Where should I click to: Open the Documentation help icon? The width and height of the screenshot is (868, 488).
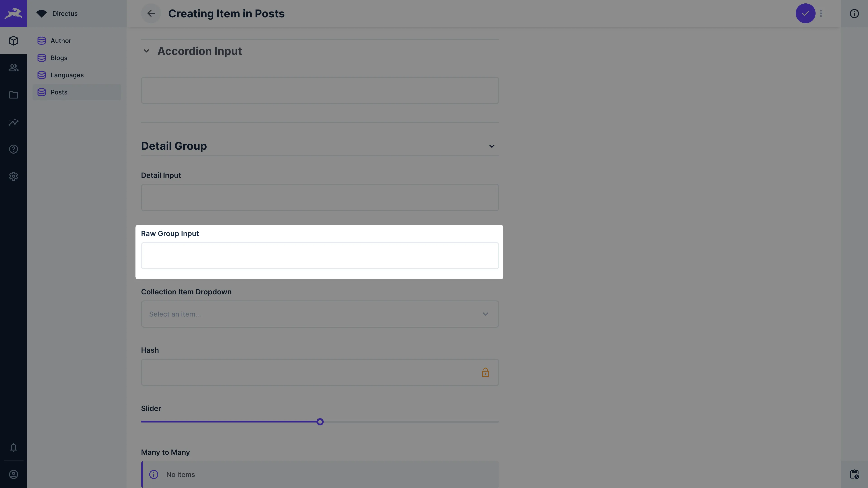coord(14,149)
